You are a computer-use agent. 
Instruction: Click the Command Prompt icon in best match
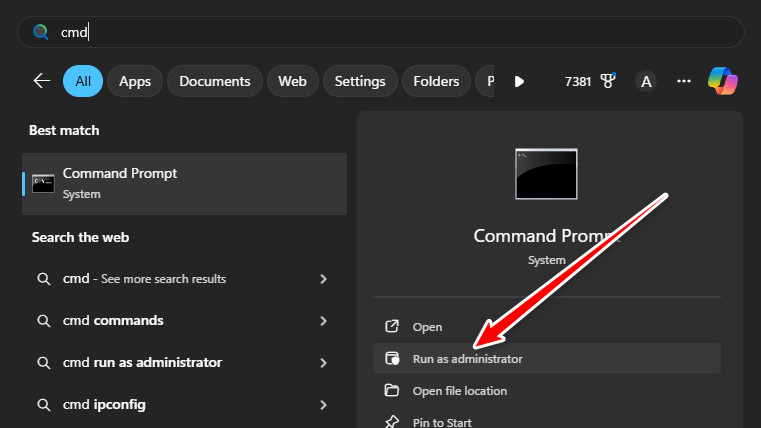pyautogui.click(x=43, y=183)
